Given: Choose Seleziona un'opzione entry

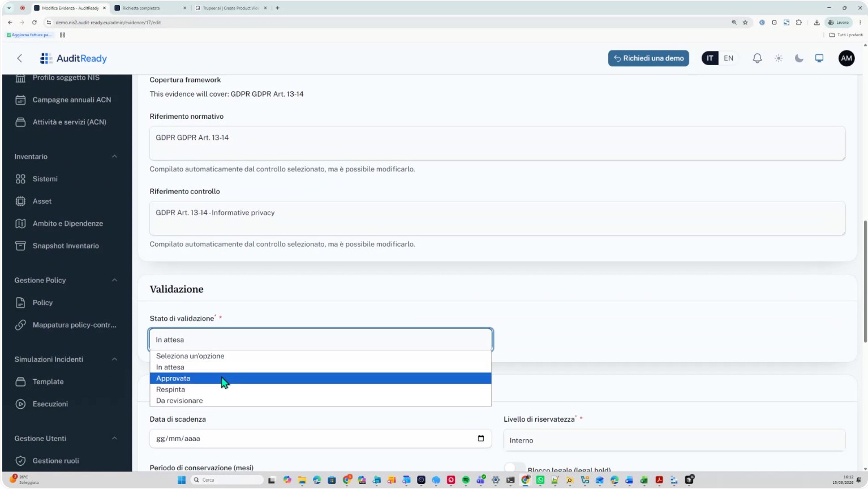Looking at the screenshot, I should (321, 356).
